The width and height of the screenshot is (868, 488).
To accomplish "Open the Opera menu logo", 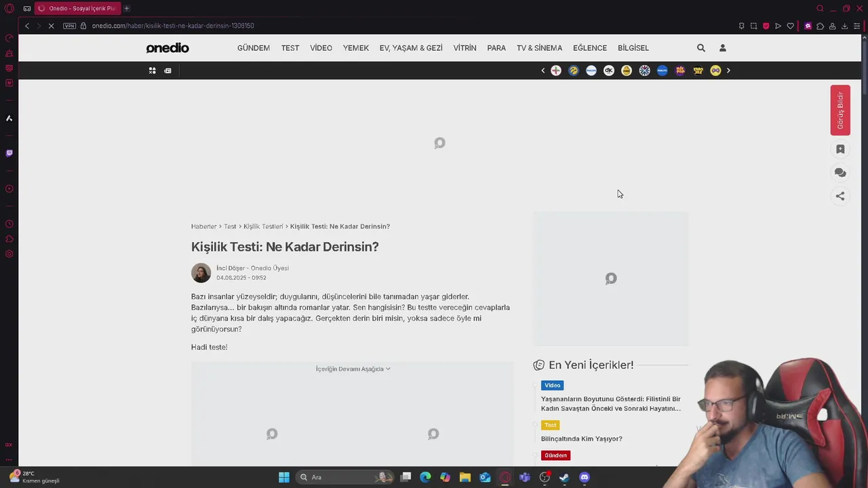I will [9, 8].
